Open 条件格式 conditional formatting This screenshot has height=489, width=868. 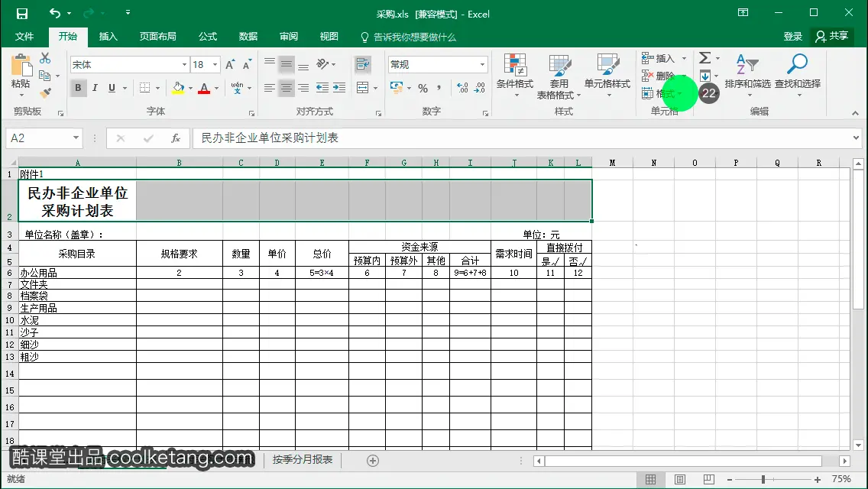pos(515,76)
